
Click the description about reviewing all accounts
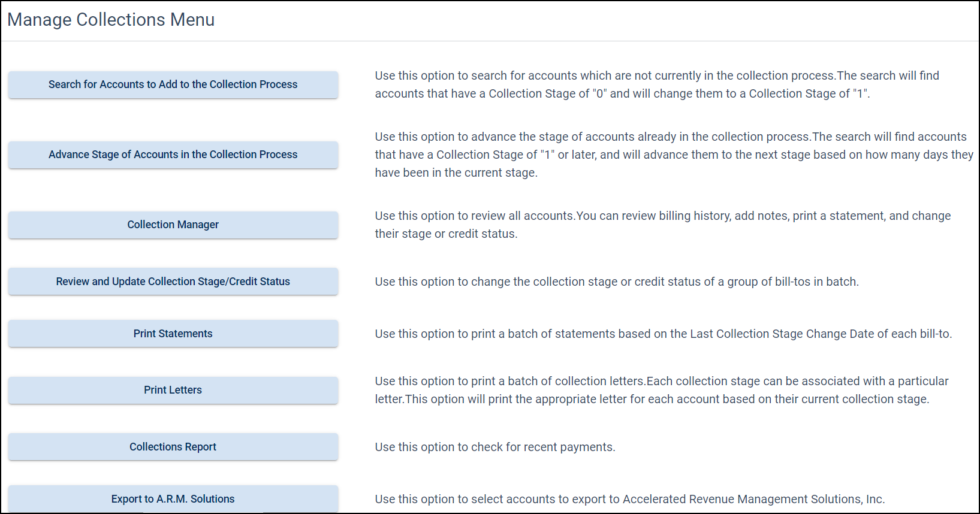[663, 225]
